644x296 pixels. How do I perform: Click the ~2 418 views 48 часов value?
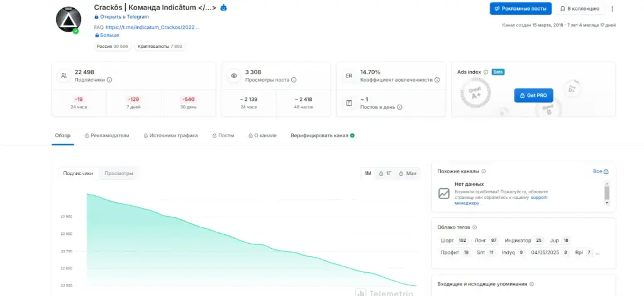[x=304, y=99]
